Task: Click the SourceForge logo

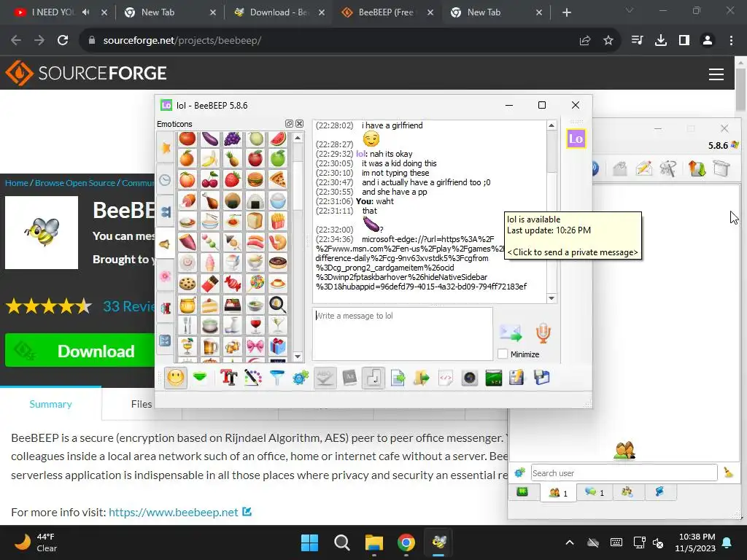Action: tap(86, 73)
